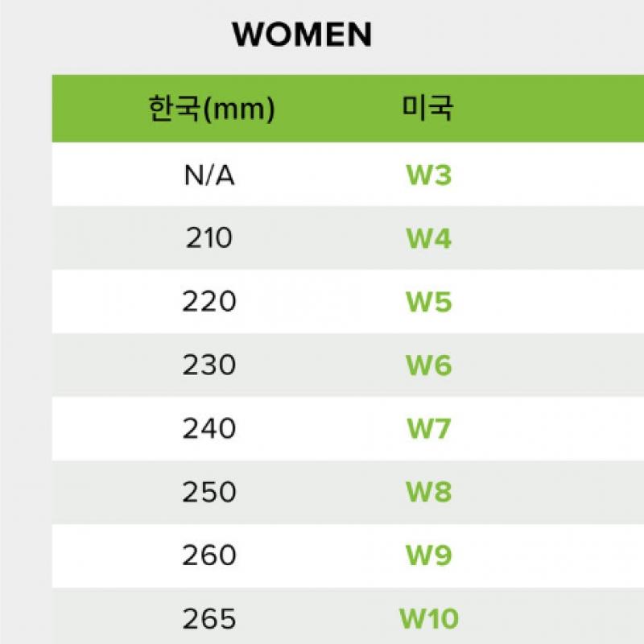
Task: Choose US size W7
Action: (428, 429)
